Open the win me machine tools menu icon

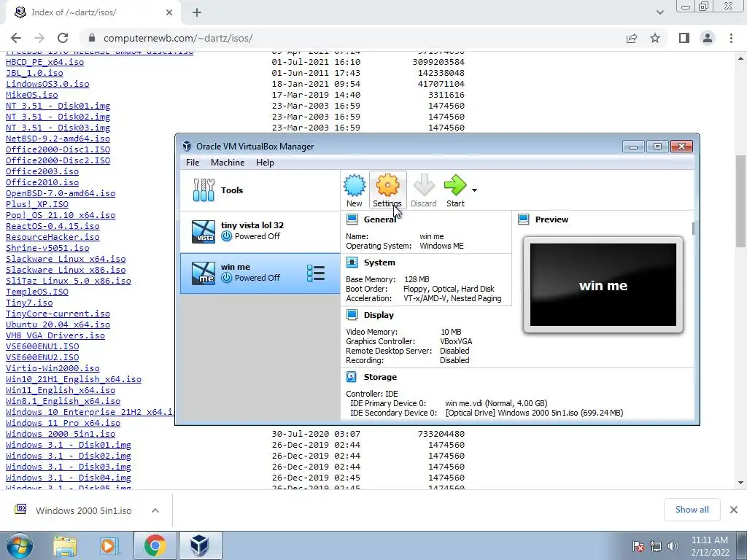[x=316, y=273]
